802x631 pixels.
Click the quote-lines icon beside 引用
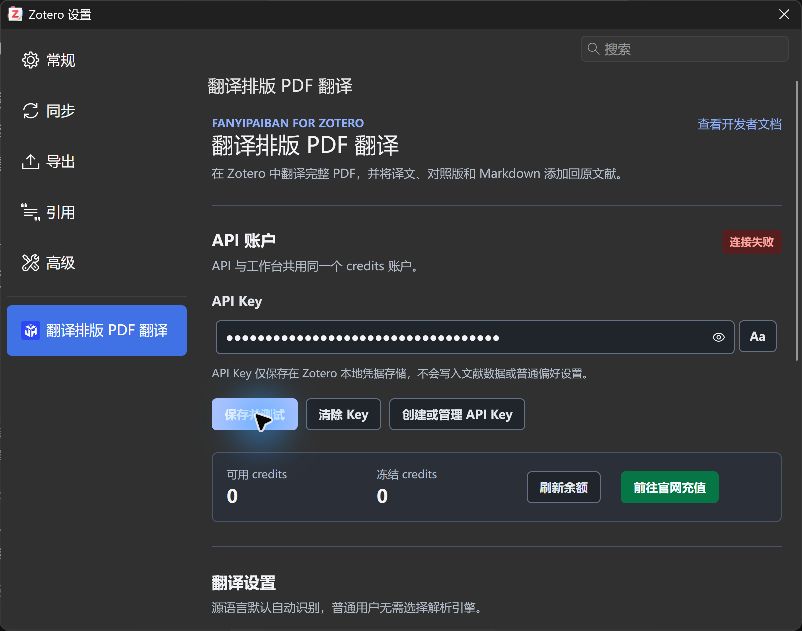click(x=30, y=212)
